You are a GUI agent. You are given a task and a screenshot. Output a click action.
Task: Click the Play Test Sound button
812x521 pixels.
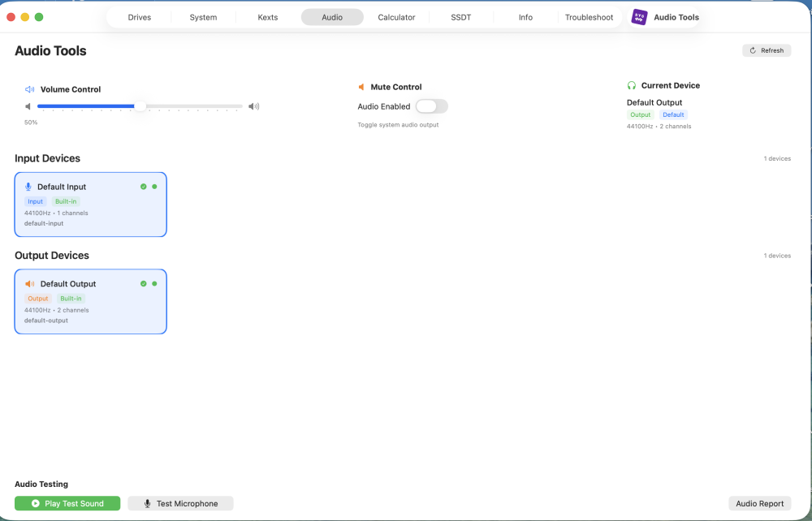click(67, 503)
